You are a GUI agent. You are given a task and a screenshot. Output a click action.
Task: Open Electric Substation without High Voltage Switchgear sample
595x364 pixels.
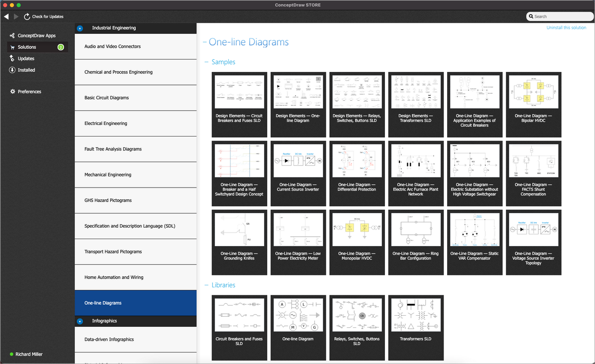click(x=475, y=174)
